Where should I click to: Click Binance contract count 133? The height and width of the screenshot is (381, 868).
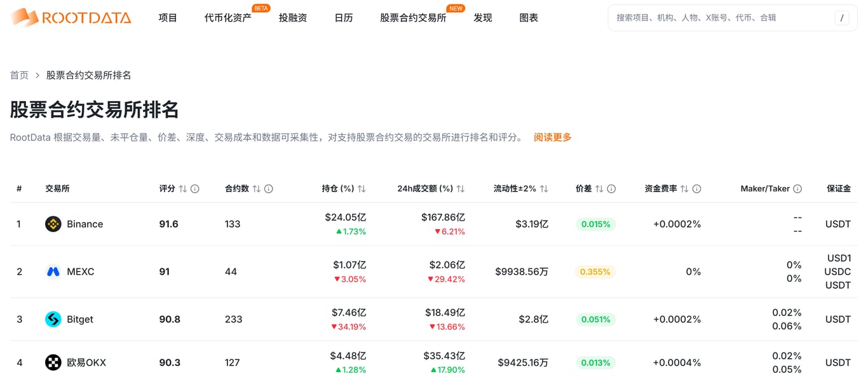[233, 224]
